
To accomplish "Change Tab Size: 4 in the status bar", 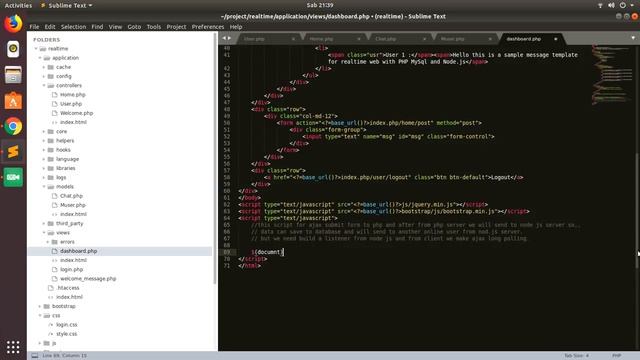I will 576,356.
